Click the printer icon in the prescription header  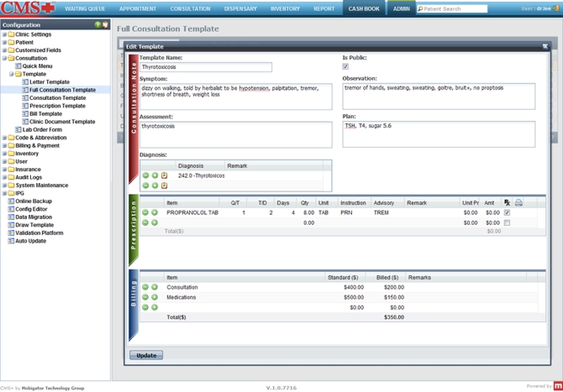tap(518, 203)
